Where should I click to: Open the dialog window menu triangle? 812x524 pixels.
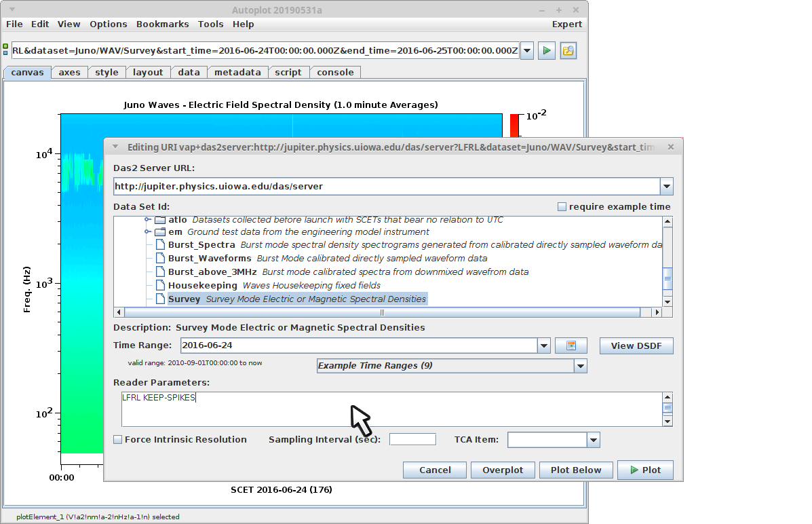[x=115, y=147]
